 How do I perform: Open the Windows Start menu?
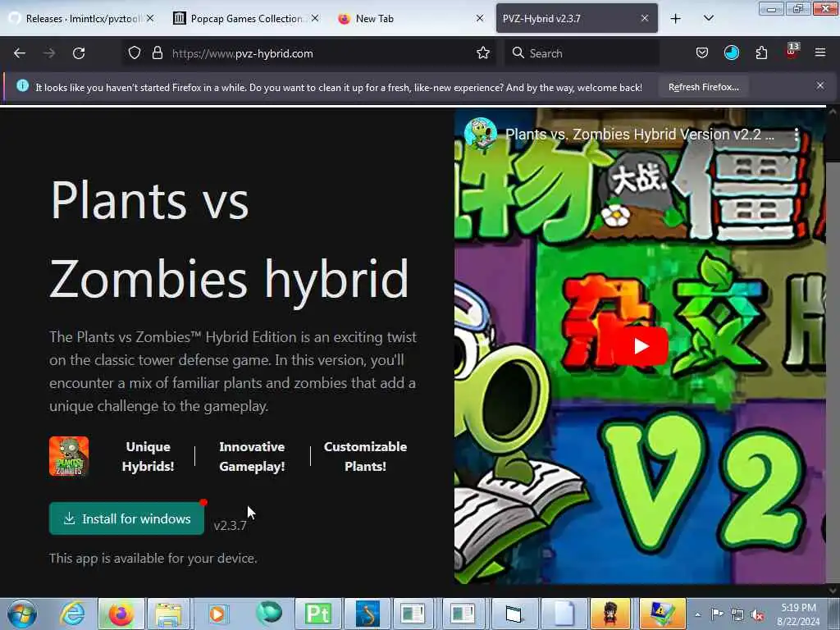(x=21, y=614)
